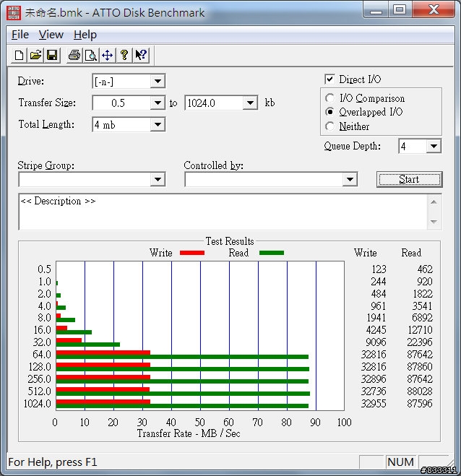Open the Transfer Size start dropdown 0.5
461x476 pixels.
(x=158, y=103)
